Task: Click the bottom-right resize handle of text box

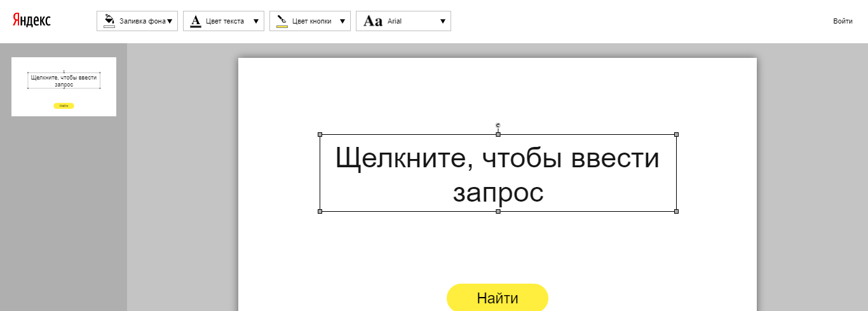Action: point(676,211)
